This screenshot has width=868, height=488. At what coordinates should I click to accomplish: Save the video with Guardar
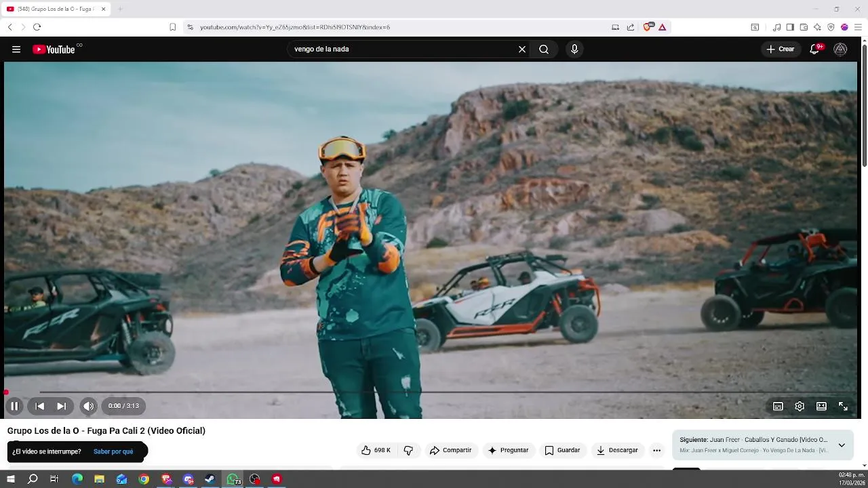[x=562, y=450]
